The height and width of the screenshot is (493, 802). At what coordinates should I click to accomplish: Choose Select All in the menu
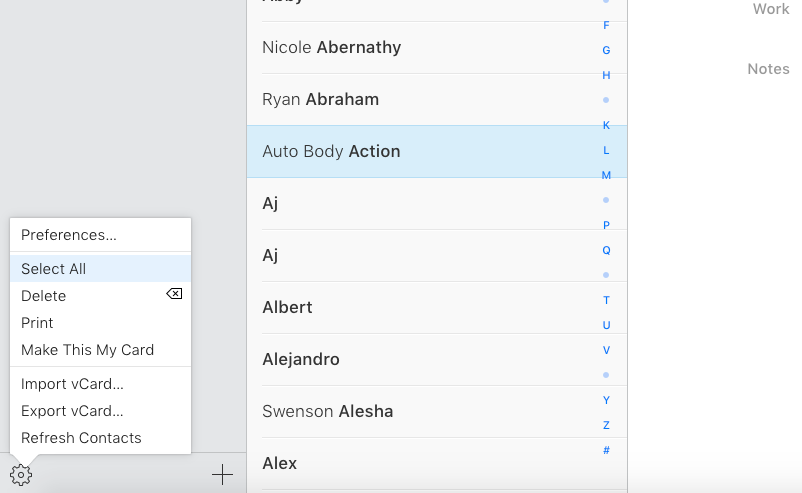(54, 269)
